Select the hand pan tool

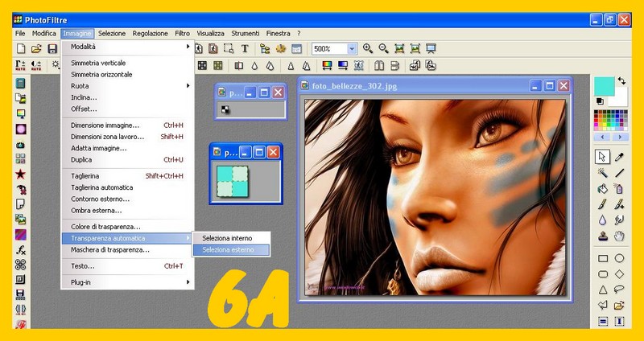(620, 236)
